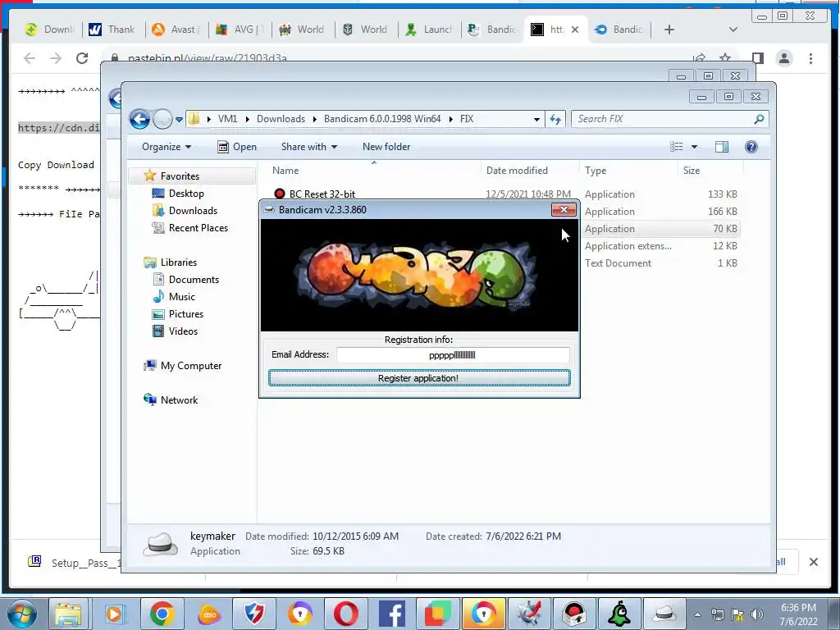Open File Explorer from the taskbar
Image resolution: width=840 pixels, height=630 pixels.
[x=68, y=614]
